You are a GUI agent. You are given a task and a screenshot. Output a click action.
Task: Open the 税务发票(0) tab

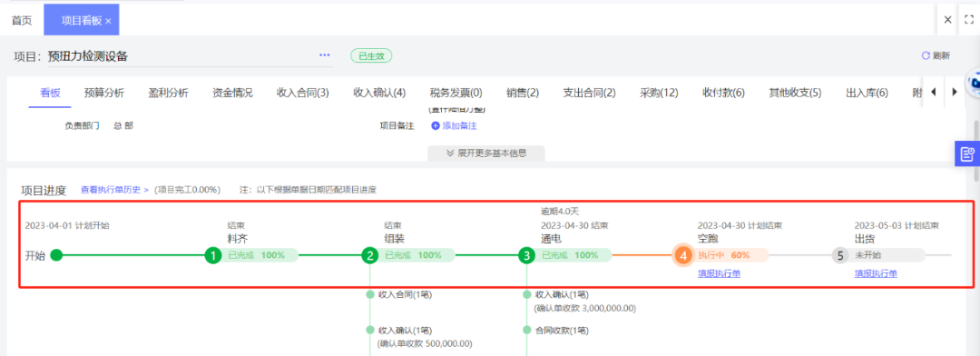(x=456, y=94)
